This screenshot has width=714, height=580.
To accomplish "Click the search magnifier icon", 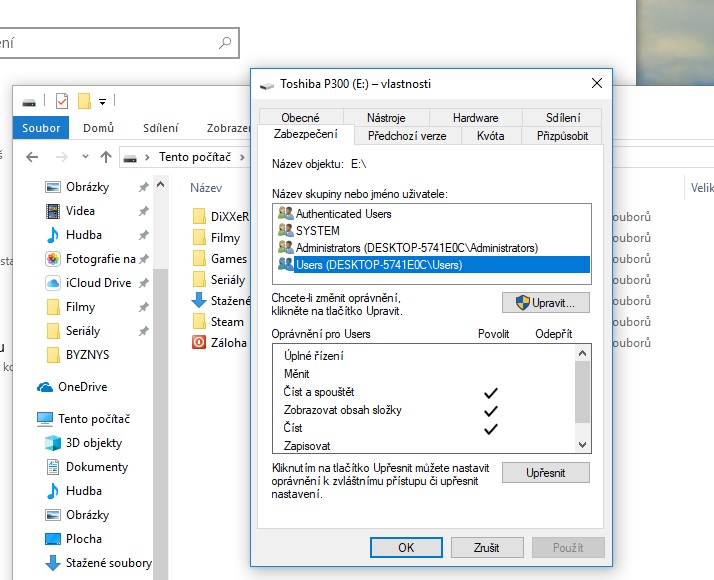I will click(225, 43).
